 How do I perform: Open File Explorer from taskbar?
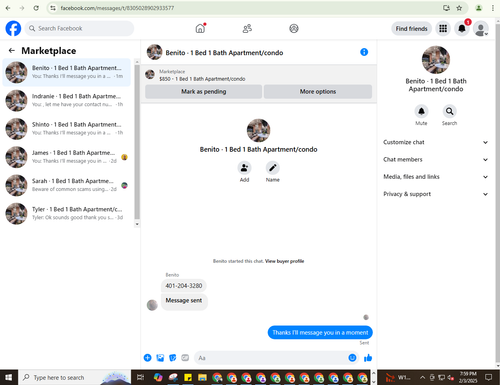pos(202,377)
